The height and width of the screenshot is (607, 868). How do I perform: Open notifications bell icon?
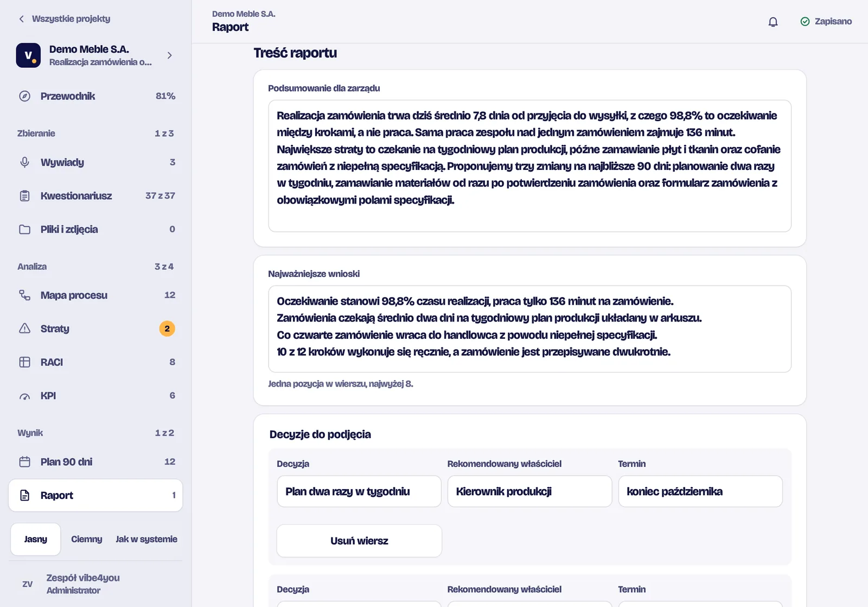(773, 22)
